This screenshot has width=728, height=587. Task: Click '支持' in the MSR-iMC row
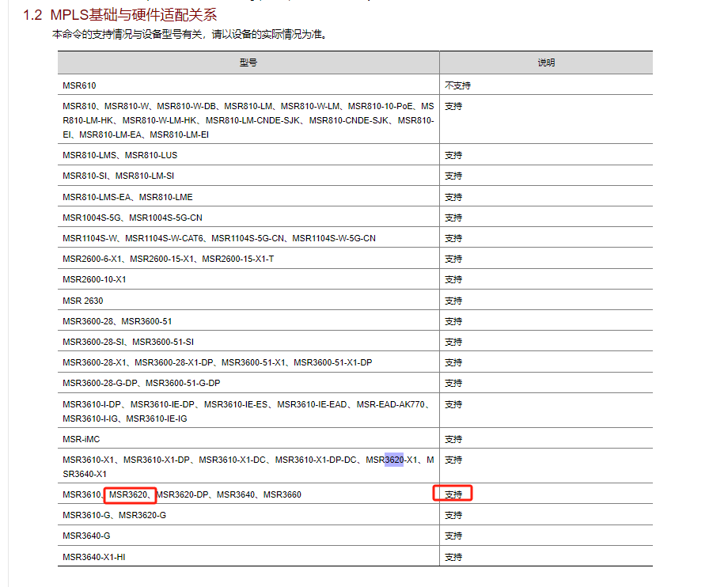(x=453, y=439)
